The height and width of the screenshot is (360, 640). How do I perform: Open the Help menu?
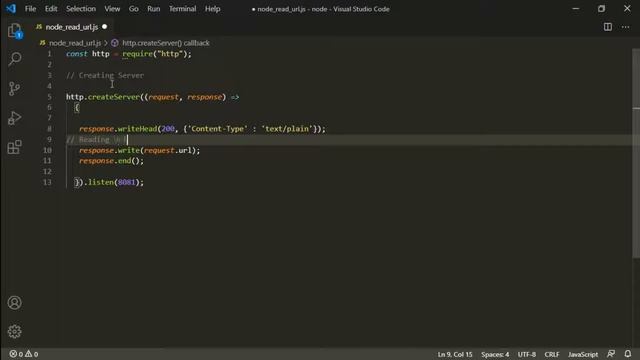[x=212, y=9]
